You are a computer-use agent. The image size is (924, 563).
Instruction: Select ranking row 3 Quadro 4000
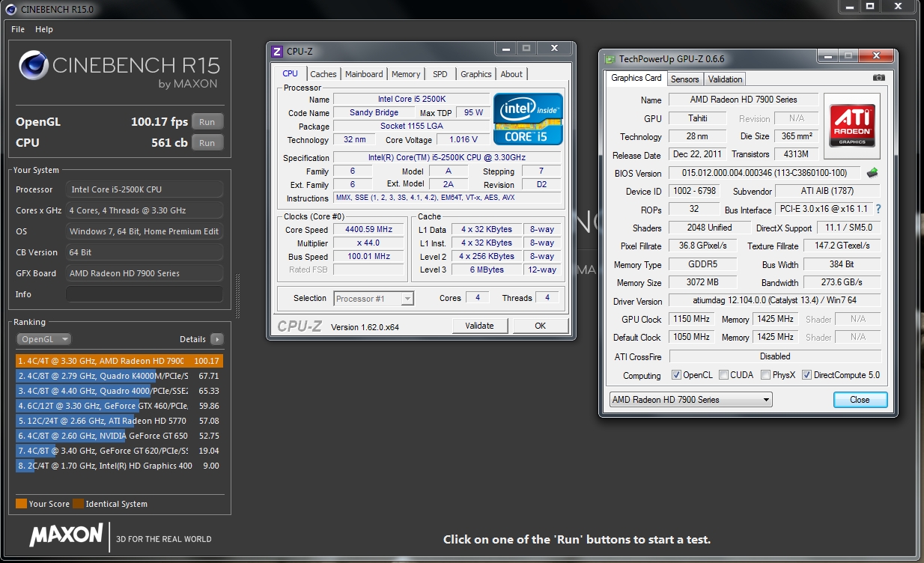tap(120, 391)
